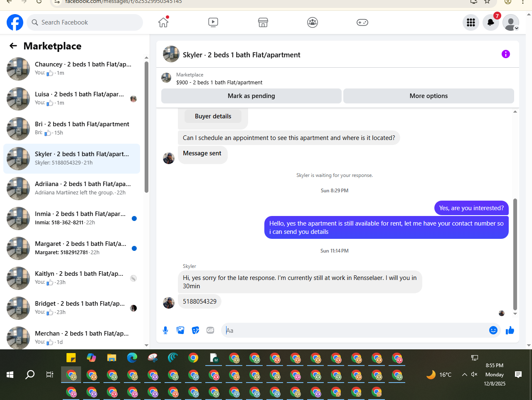Open the Luisa conversation
Image resolution: width=532 pixels, height=400 pixels.
pos(71,99)
